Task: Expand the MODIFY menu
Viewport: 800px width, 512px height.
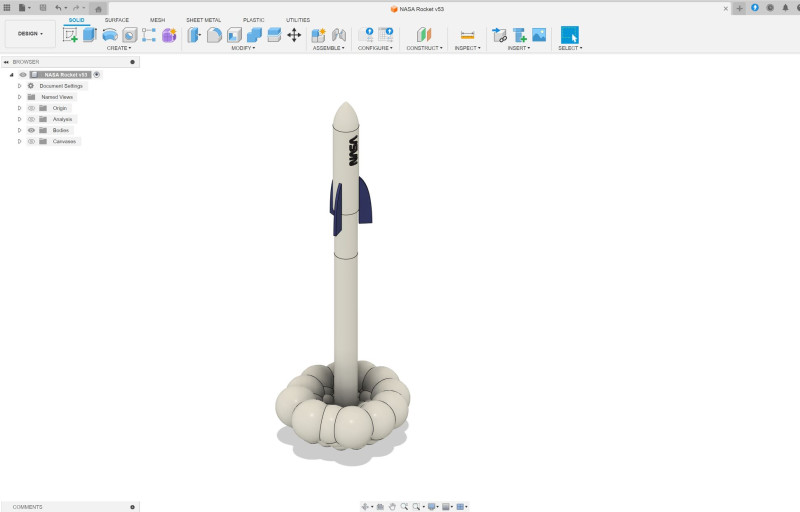Action: tap(243, 48)
